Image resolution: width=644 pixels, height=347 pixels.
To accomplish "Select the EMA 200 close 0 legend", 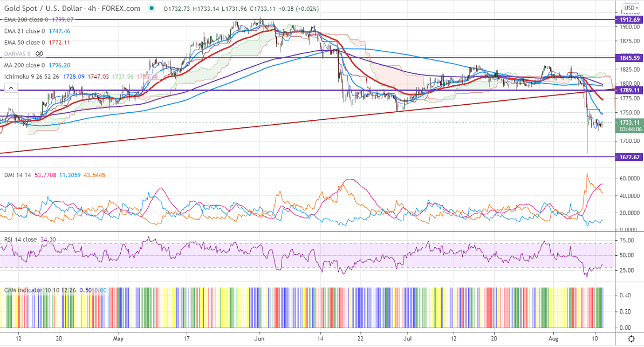I will 26,20.
